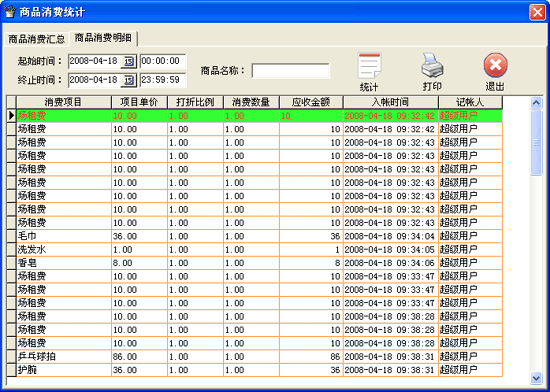Click 打折比例 column header
Screen dimensions: 550x392
pyautogui.click(x=195, y=102)
